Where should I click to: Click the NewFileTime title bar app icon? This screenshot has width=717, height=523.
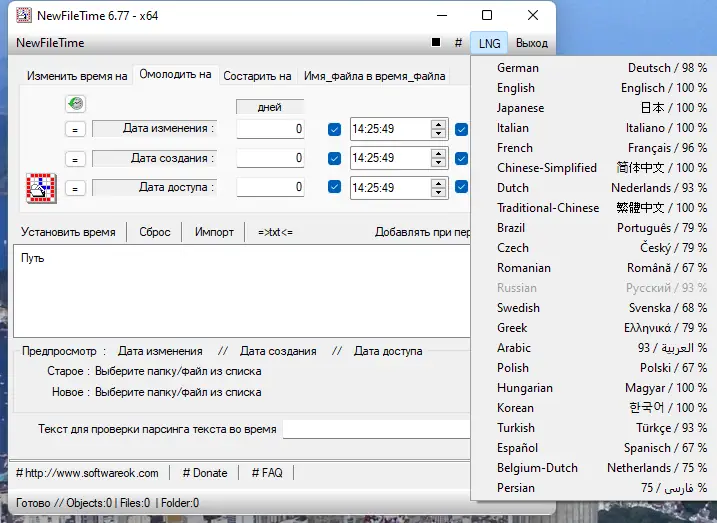click(x=24, y=16)
